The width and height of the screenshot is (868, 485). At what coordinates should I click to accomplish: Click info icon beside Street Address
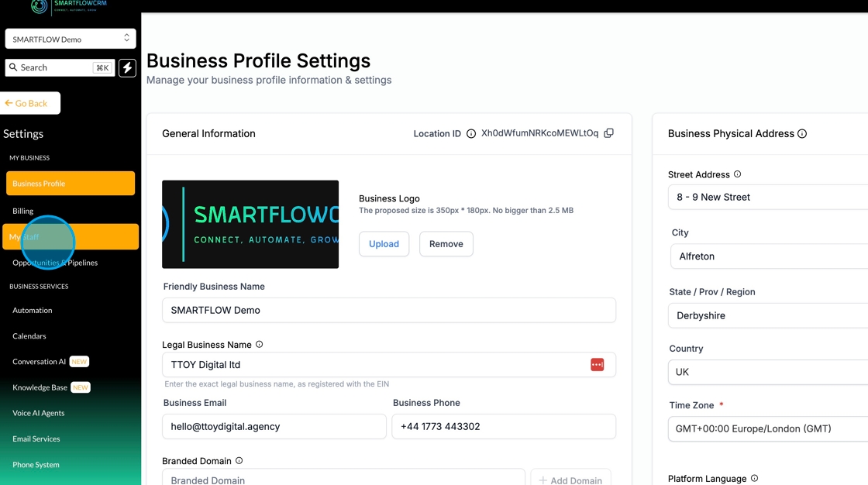pyautogui.click(x=738, y=174)
